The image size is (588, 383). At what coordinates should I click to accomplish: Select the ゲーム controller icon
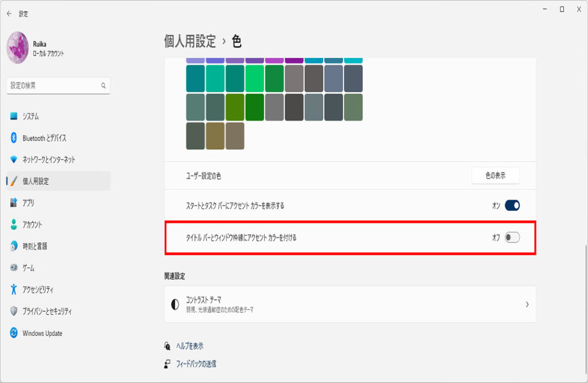(x=14, y=268)
